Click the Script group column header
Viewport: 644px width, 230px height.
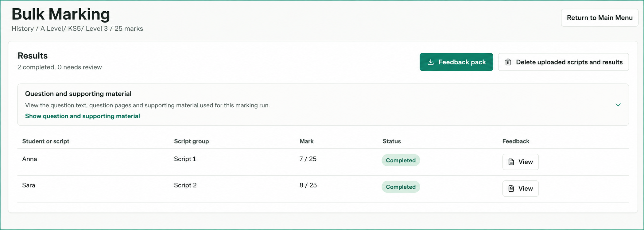point(191,141)
